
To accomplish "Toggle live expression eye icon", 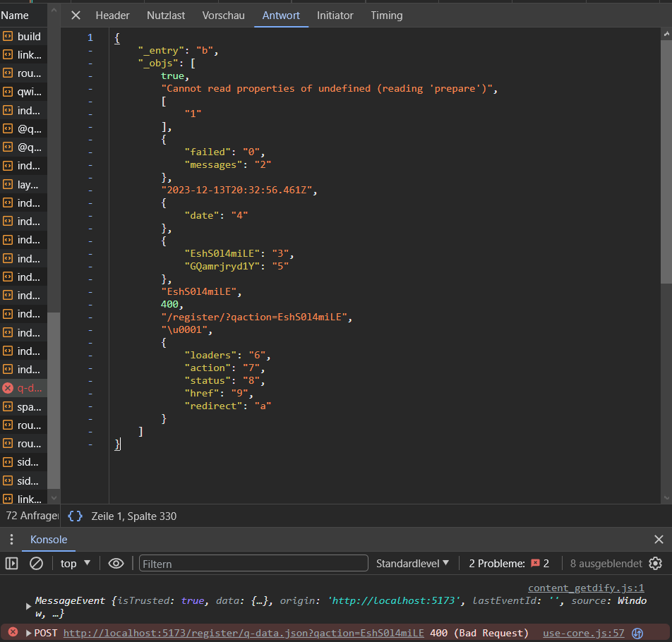I will click(116, 563).
